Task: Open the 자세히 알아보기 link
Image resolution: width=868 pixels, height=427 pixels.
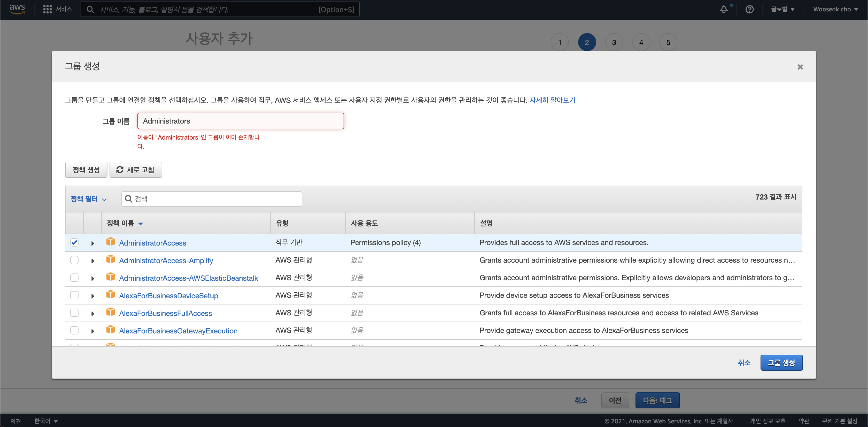Action: (x=552, y=100)
